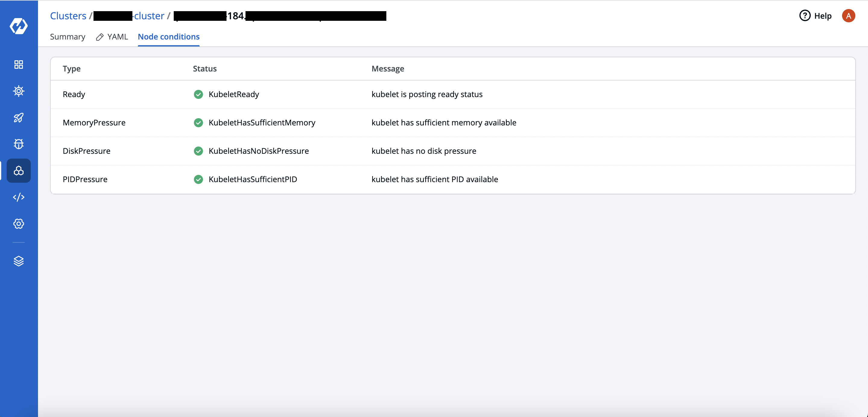868x417 pixels.
Task: Open the cluster cubes sidebar icon
Action: click(18, 171)
